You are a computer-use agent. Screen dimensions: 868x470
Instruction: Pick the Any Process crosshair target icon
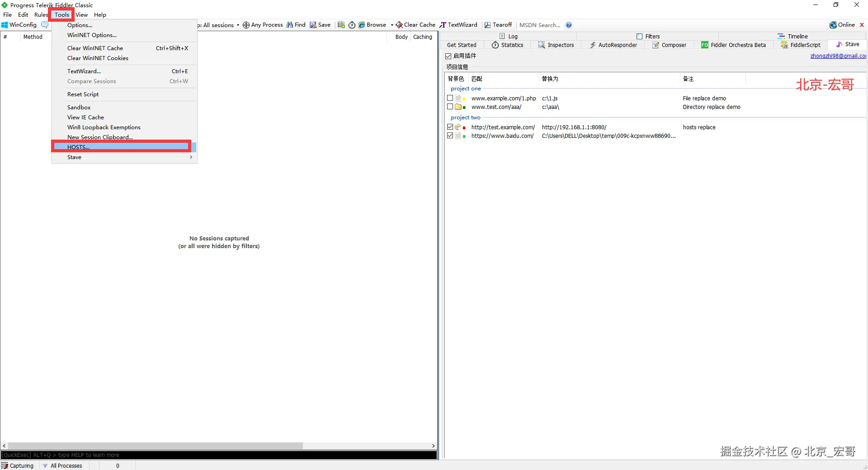[246, 25]
